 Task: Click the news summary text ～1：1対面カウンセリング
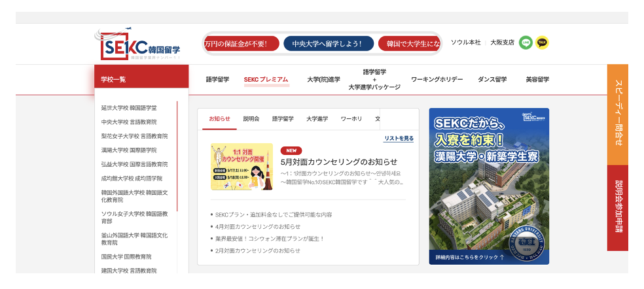tap(342, 178)
